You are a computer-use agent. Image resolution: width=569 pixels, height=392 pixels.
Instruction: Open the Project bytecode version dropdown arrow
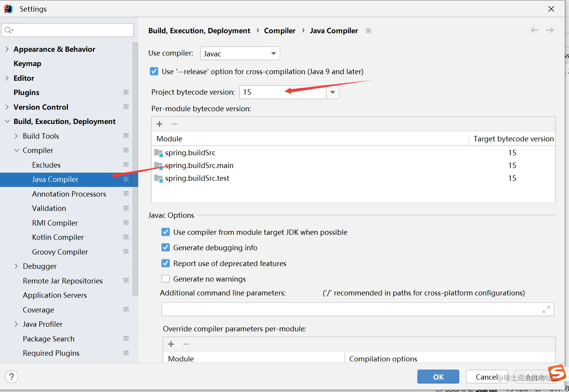coord(332,92)
